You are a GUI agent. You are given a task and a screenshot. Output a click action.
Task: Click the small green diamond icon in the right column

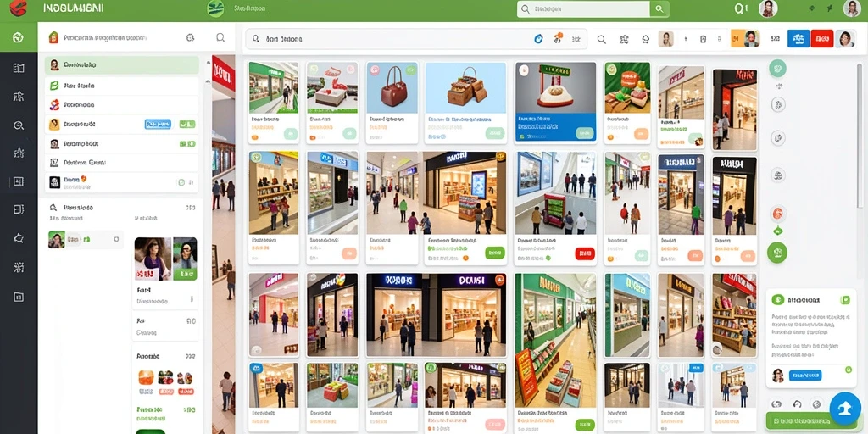pos(778,231)
